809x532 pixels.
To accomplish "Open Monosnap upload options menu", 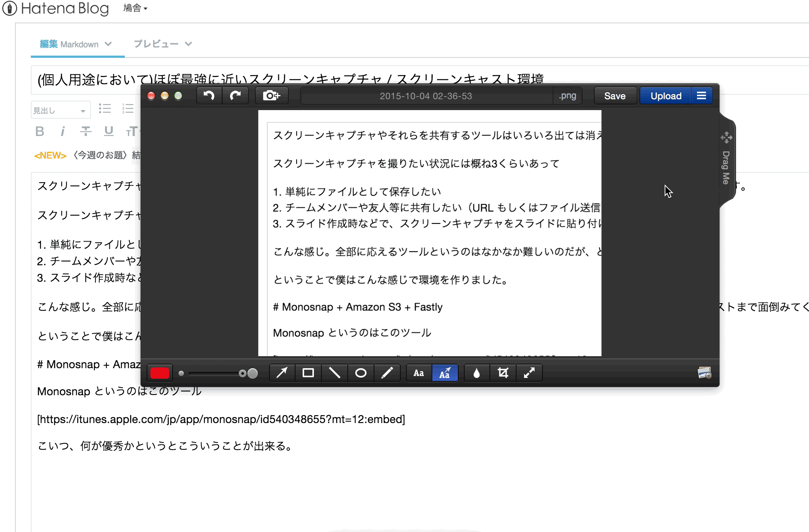I will [701, 96].
